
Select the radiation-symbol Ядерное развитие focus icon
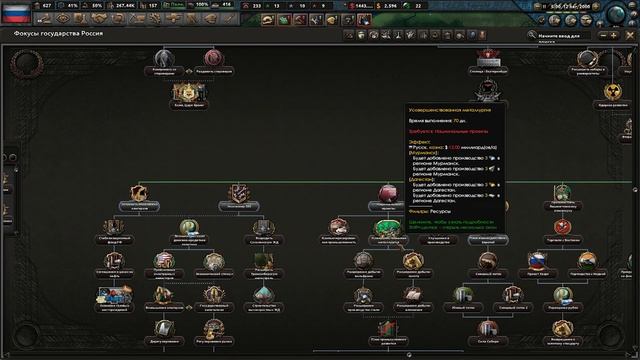(x=613, y=92)
